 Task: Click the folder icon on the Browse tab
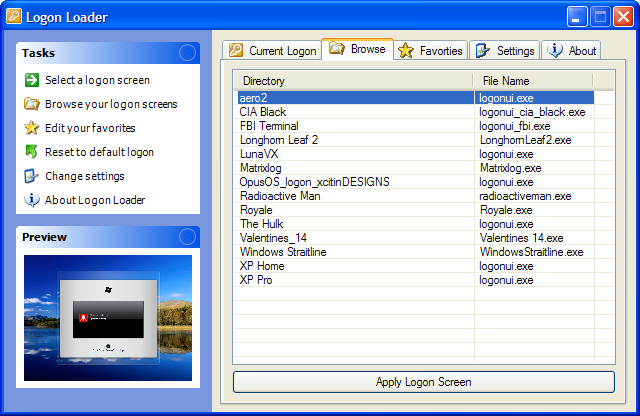coord(337,48)
